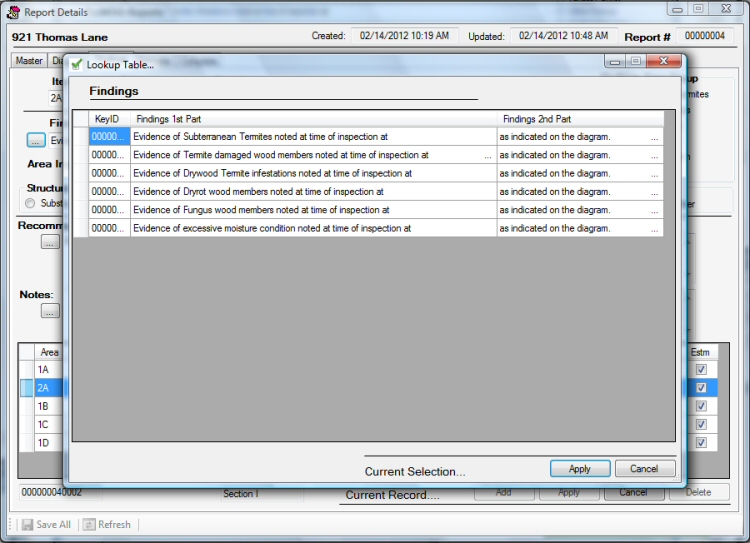The image size is (750, 543).
Task: Click Save All in the bottom toolbar
Action: (47, 524)
